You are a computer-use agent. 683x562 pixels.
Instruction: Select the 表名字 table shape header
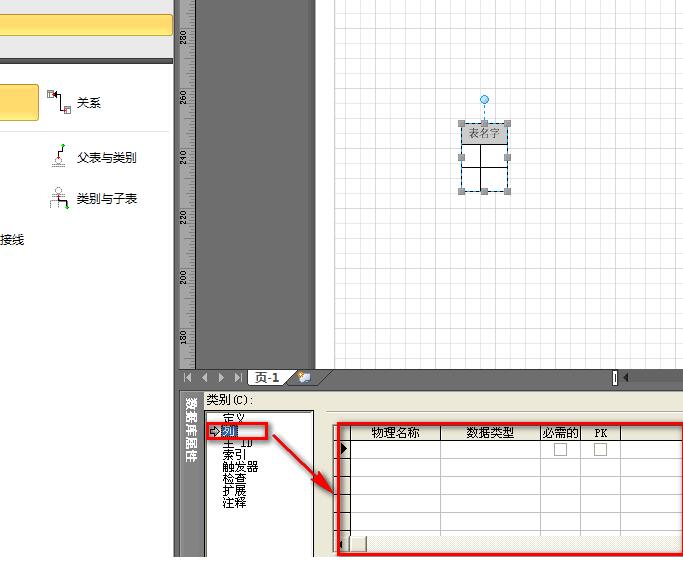point(484,133)
